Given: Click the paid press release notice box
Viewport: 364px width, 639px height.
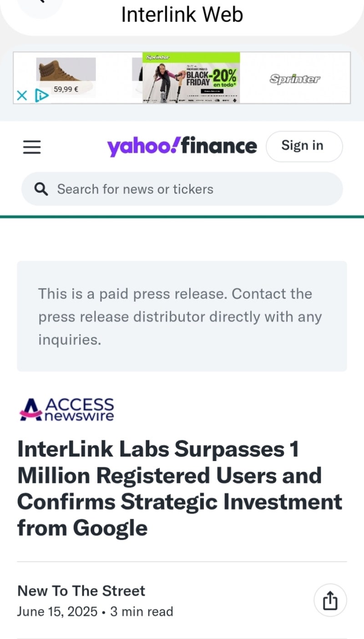Looking at the screenshot, I should coord(182,316).
